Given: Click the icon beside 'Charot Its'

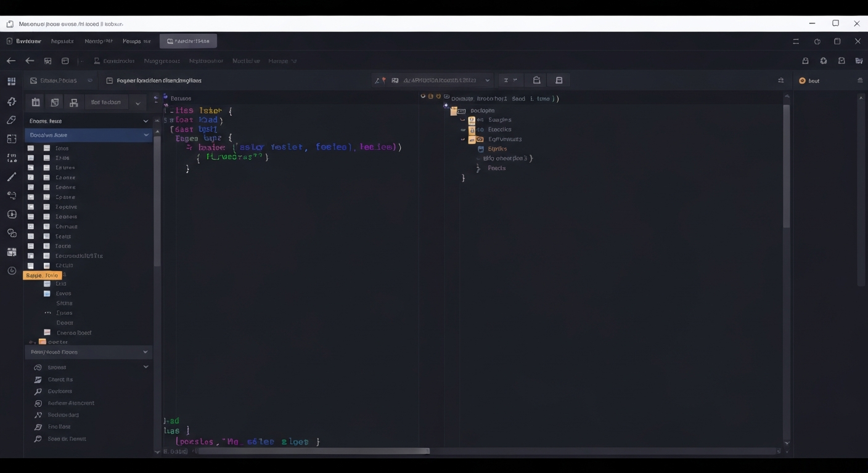Looking at the screenshot, I should [x=38, y=379].
